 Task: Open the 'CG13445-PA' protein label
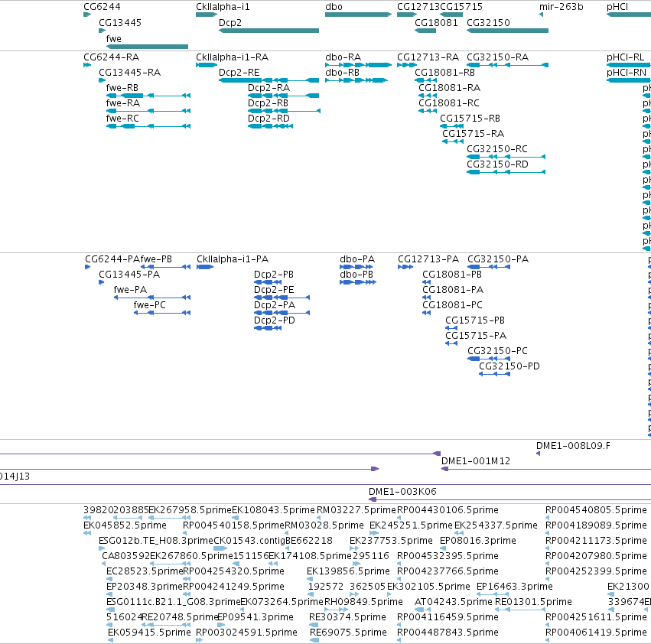coord(129,275)
